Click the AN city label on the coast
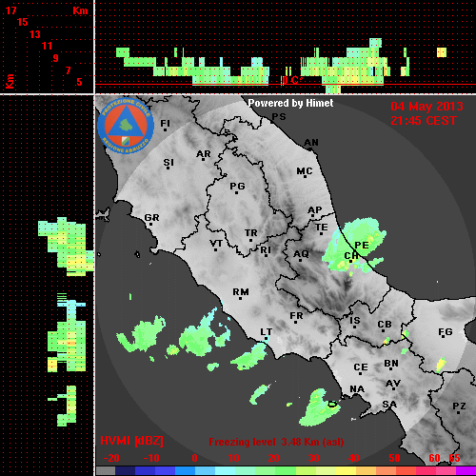The width and height of the screenshot is (476, 476). [x=311, y=143]
